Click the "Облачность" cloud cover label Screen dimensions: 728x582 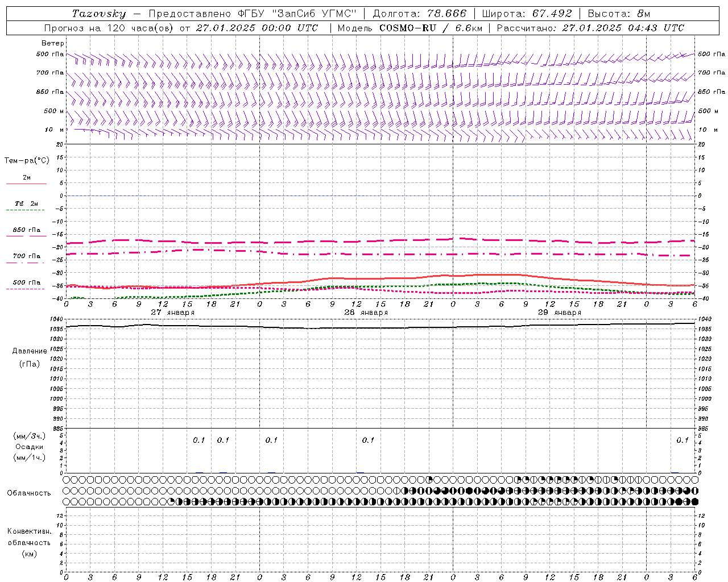[29, 493]
